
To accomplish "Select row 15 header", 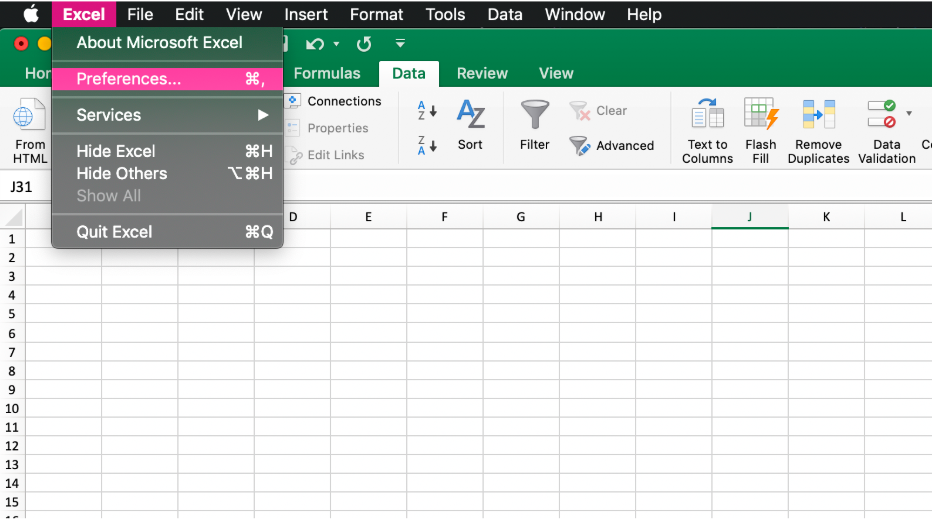I will point(12,502).
